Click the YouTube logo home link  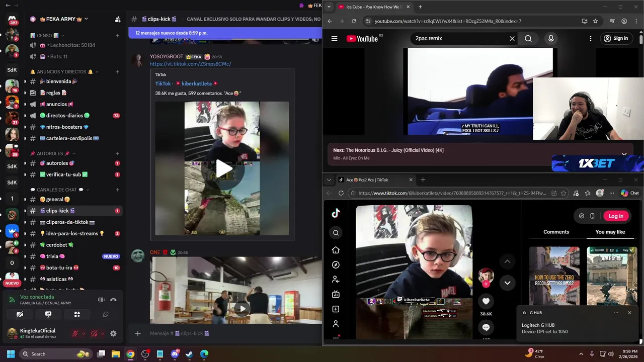pyautogui.click(x=362, y=39)
